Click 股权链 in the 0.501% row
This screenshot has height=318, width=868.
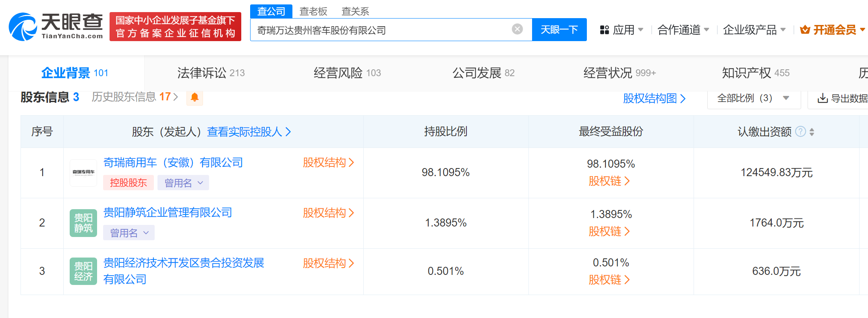[609, 280]
